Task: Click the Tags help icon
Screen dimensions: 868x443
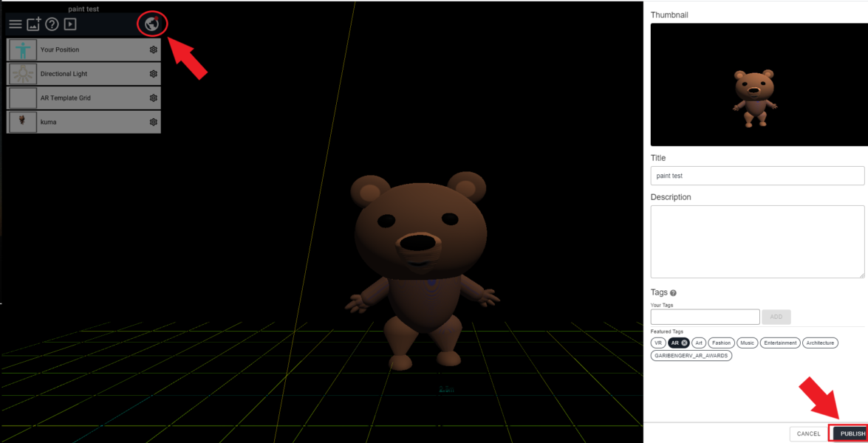Action: point(674,292)
